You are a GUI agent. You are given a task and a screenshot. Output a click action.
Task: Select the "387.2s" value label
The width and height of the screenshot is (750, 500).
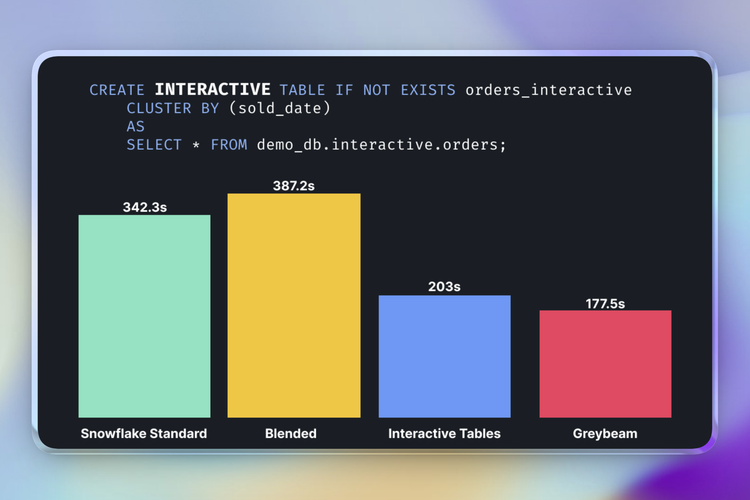[294, 186]
